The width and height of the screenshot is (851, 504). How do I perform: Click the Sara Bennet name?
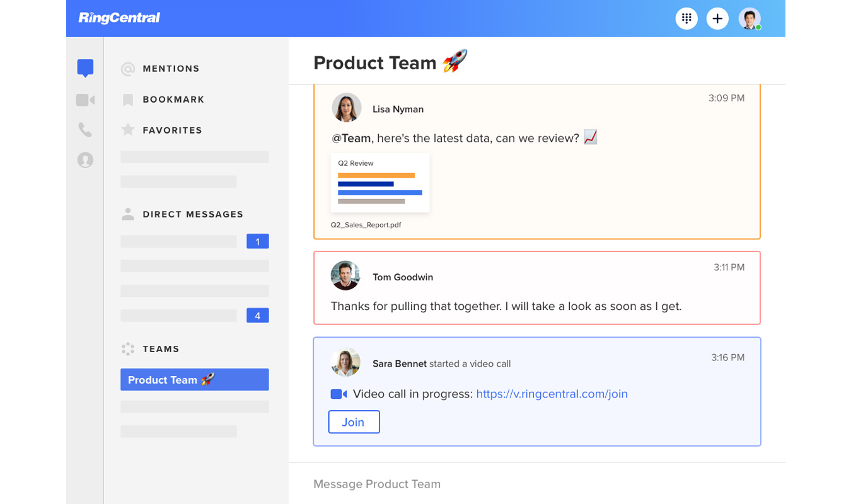coord(399,364)
